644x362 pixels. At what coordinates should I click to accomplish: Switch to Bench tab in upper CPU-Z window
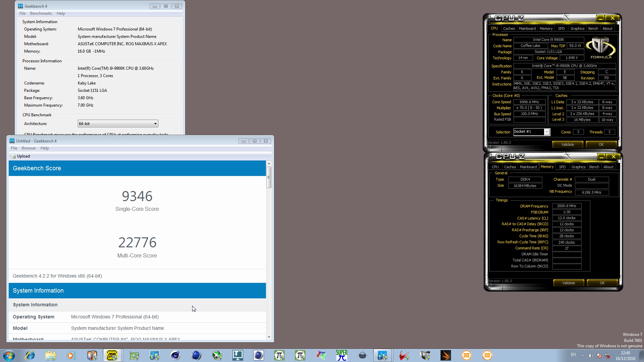593,28
